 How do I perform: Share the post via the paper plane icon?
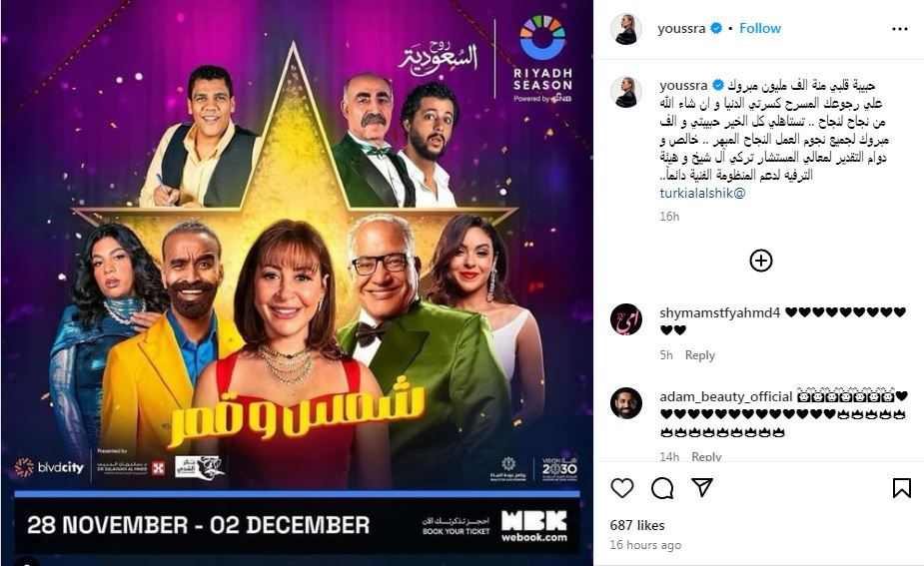point(702,488)
